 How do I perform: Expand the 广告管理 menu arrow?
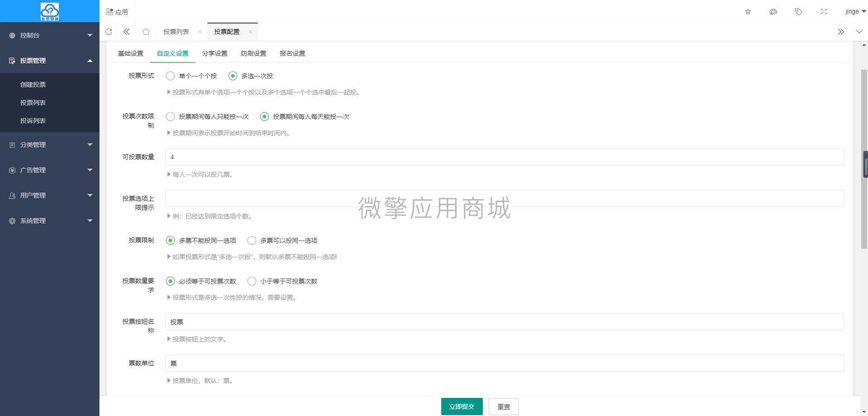[90, 170]
